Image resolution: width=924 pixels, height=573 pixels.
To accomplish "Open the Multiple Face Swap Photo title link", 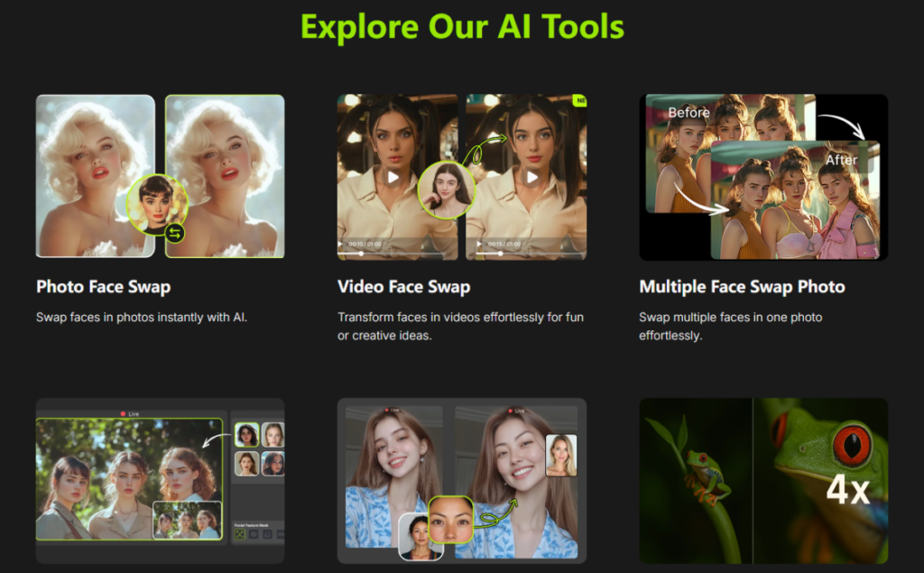I will 742,287.
